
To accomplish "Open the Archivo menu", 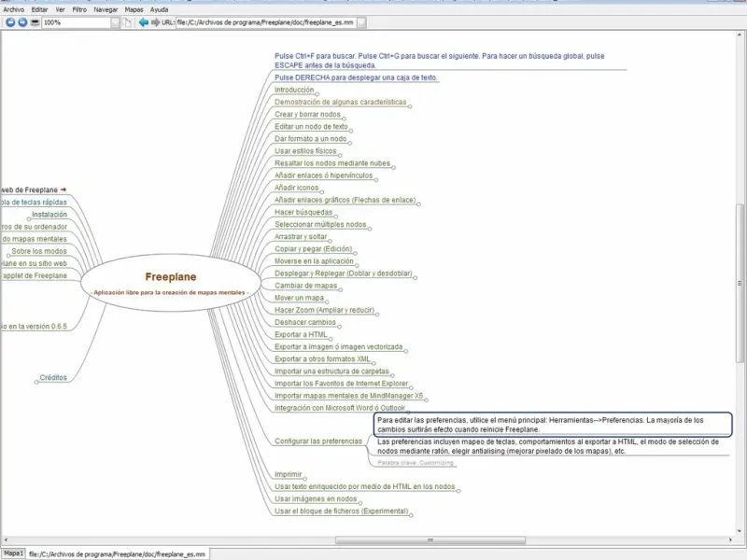I will [x=13, y=9].
